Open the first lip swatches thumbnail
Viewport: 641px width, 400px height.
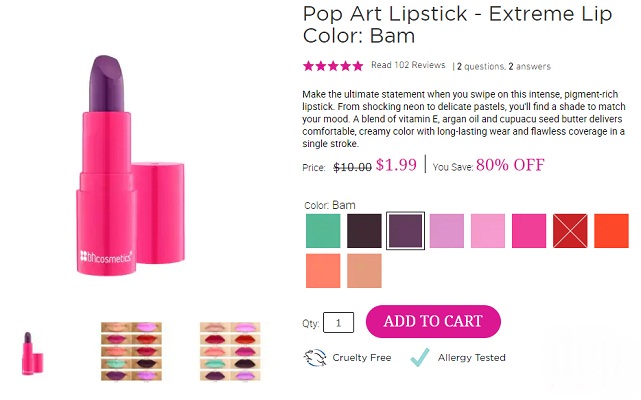click(131, 347)
